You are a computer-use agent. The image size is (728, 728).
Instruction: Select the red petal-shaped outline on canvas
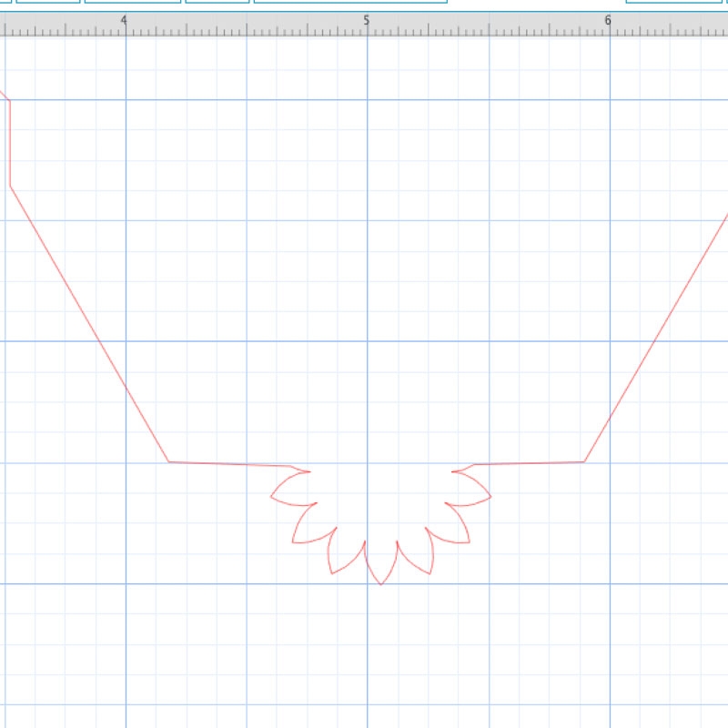click(x=380, y=524)
